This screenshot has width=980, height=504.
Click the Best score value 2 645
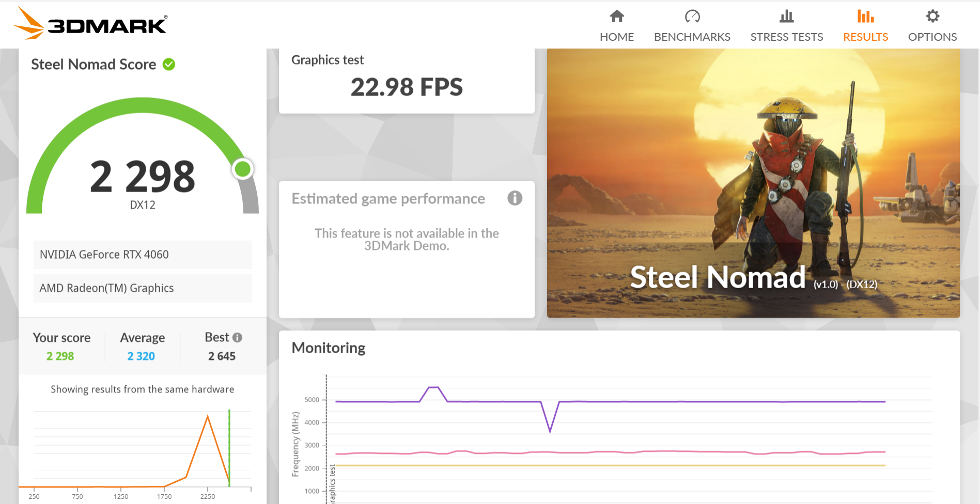pos(222,356)
